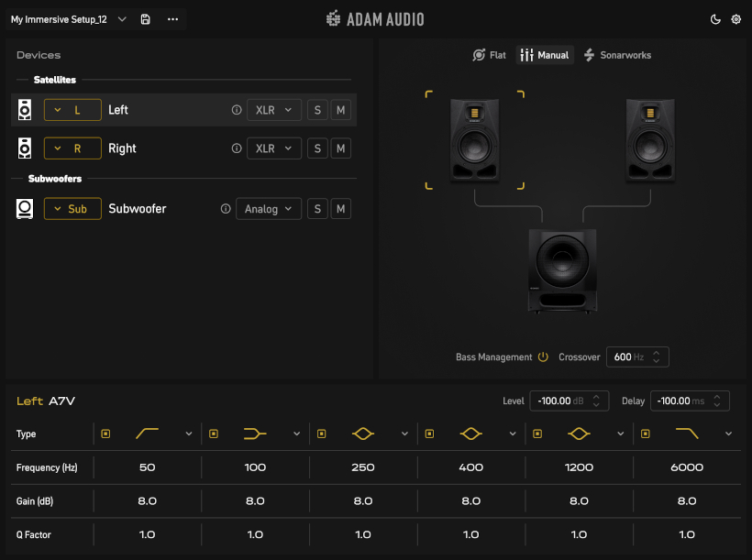
Task: Click the Subwoofer device name
Action: coord(138,209)
